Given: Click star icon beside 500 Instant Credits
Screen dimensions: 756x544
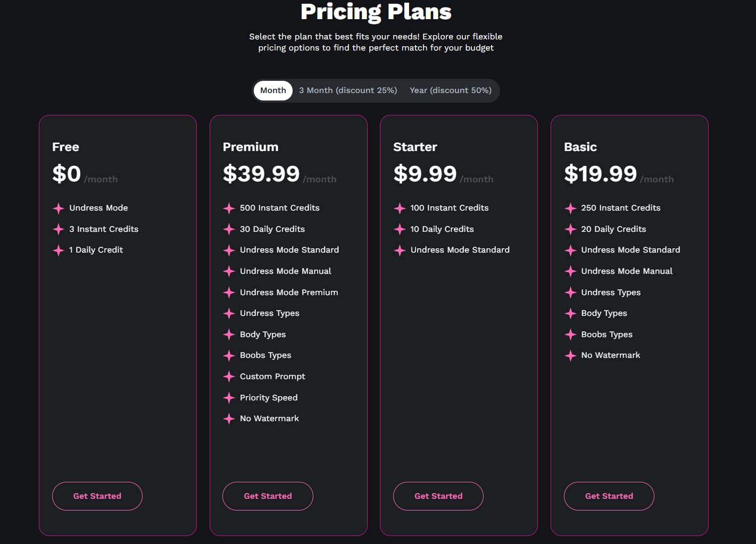Looking at the screenshot, I should pos(229,208).
